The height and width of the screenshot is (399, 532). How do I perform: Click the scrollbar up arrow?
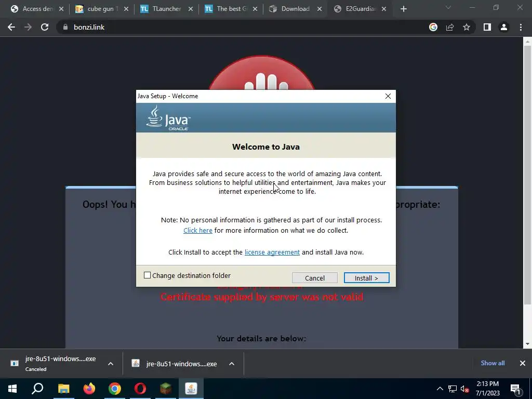click(x=527, y=42)
